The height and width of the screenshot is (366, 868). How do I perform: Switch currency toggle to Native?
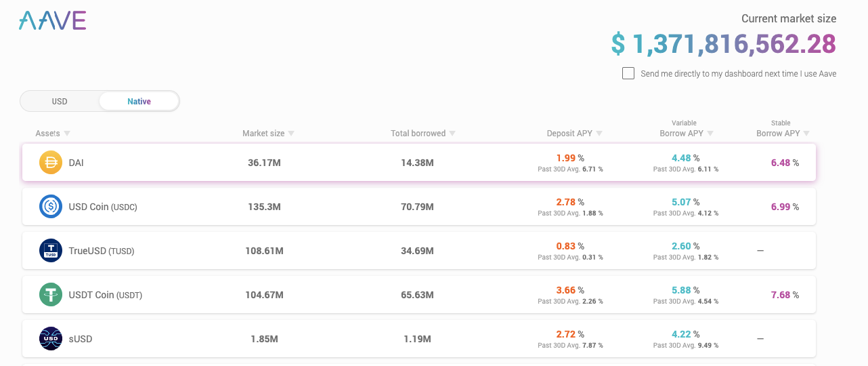click(x=139, y=101)
